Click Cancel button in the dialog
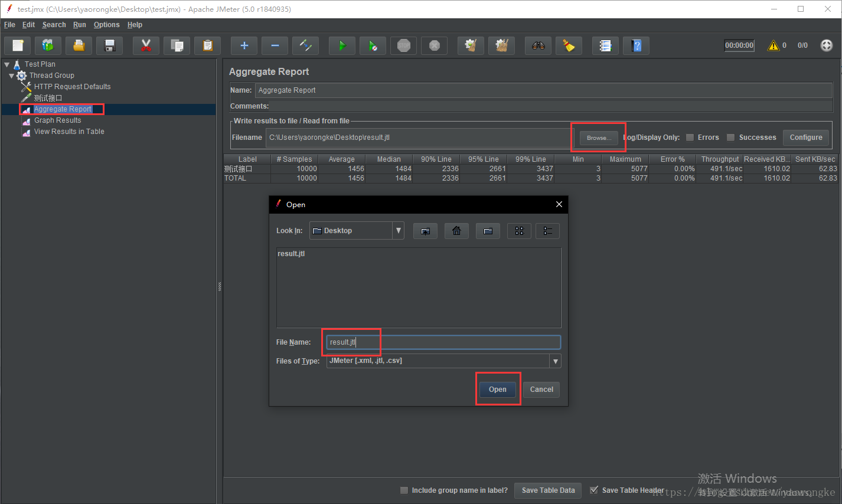Screen dimensions: 842x504 pyautogui.click(x=541, y=390)
